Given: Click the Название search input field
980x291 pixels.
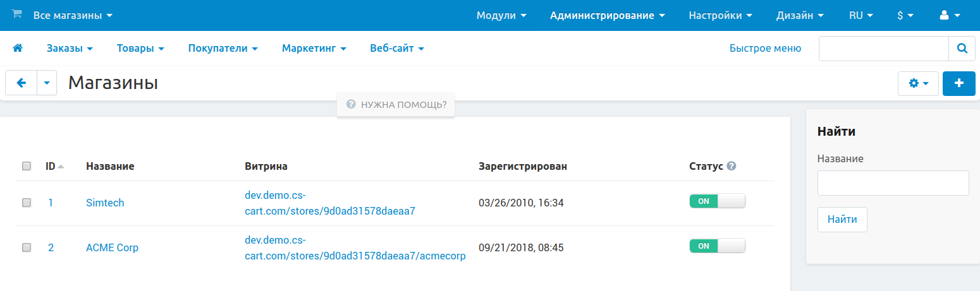Looking at the screenshot, I should click(x=893, y=183).
